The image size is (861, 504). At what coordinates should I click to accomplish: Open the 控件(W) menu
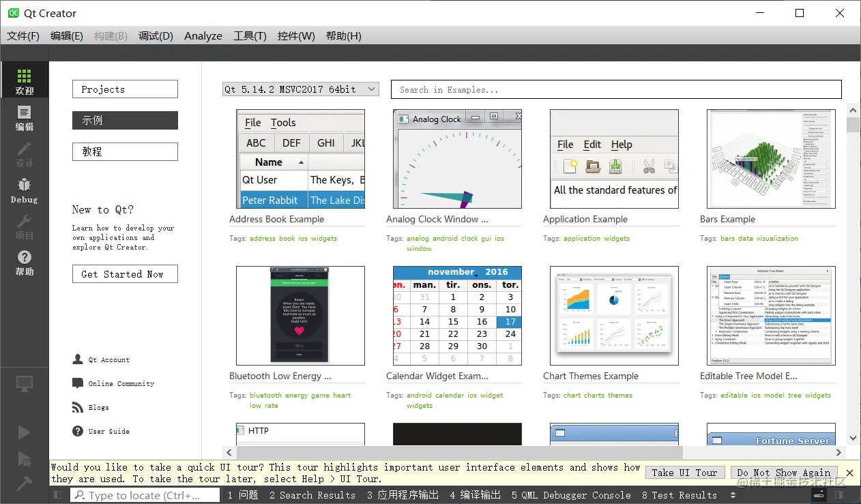click(x=296, y=36)
